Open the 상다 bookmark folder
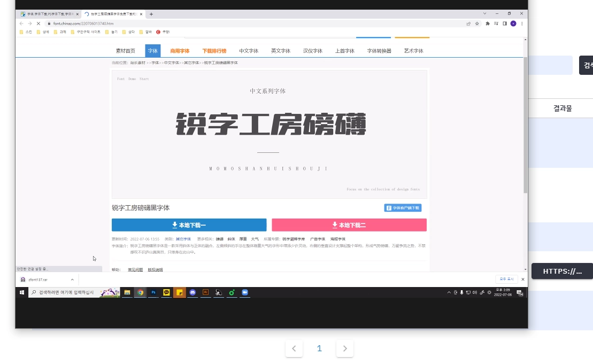 128,32
